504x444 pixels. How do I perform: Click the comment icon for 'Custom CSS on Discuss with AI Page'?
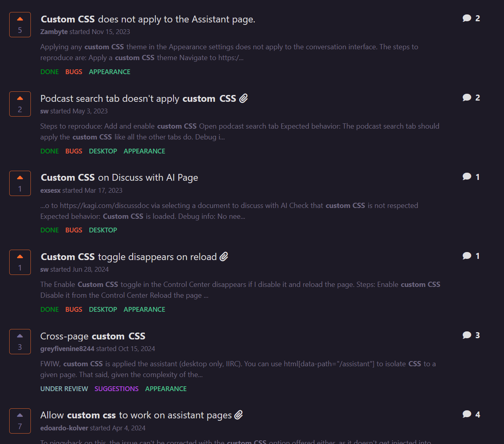(467, 177)
